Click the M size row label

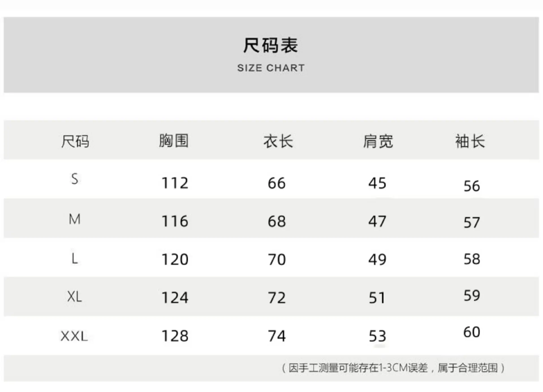75,219
